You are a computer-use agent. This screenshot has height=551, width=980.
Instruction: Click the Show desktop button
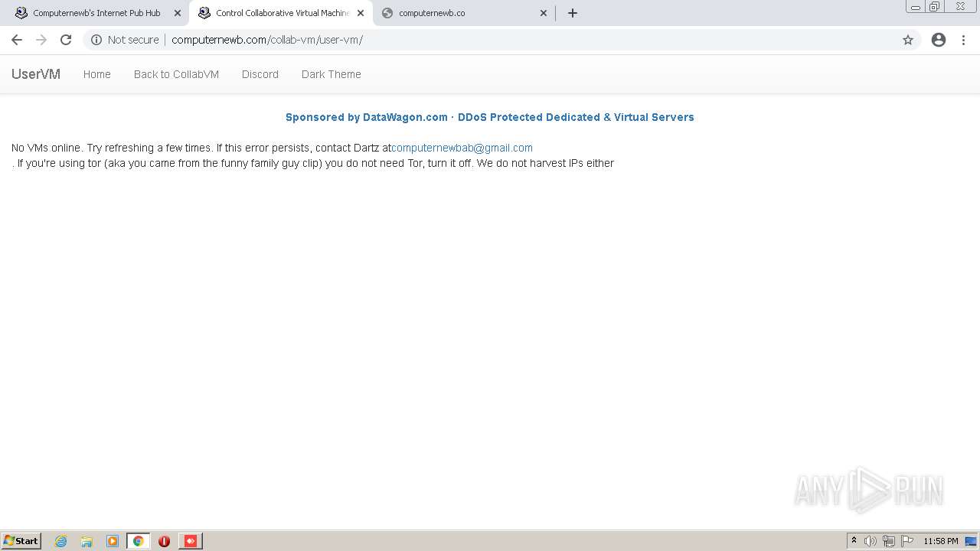[x=972, y=541]
